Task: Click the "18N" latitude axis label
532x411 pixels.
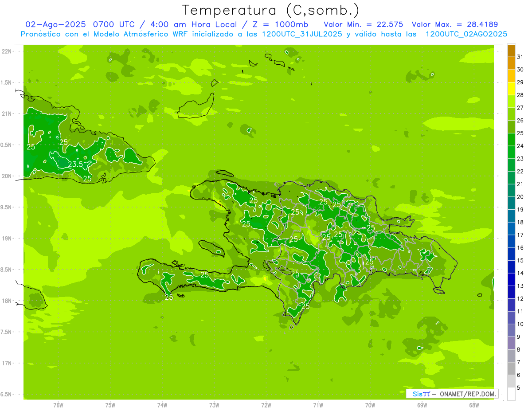Action: (x=7, y=301)
